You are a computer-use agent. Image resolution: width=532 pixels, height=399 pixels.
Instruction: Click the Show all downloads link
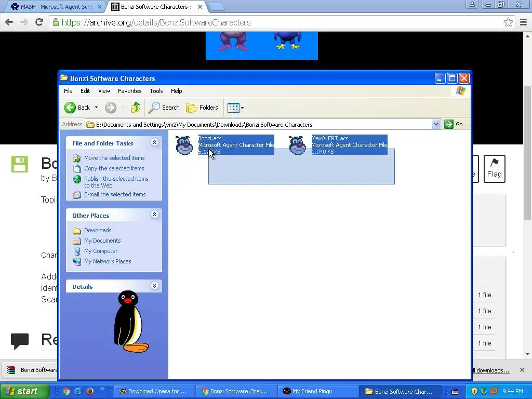tap(491, 370)
